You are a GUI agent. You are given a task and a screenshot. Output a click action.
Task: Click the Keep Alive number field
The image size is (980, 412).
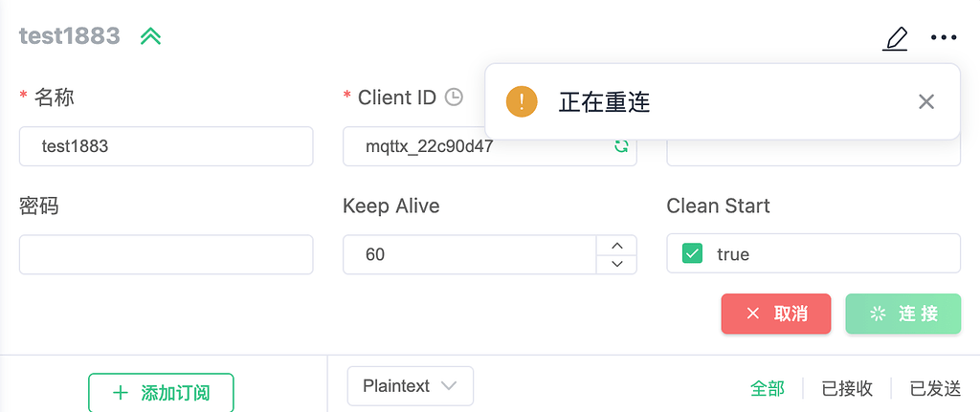point(469,254)
